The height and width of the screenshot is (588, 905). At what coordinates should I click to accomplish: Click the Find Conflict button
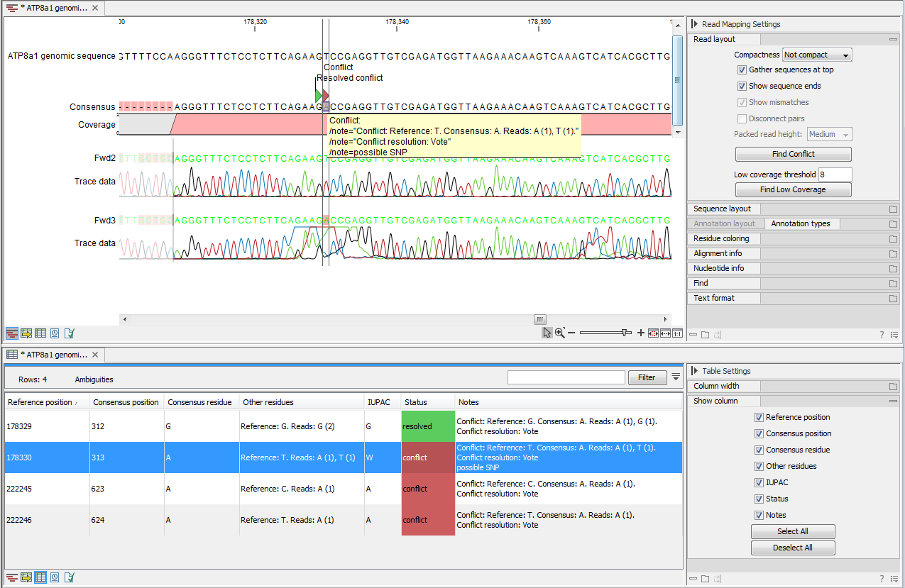793,154
